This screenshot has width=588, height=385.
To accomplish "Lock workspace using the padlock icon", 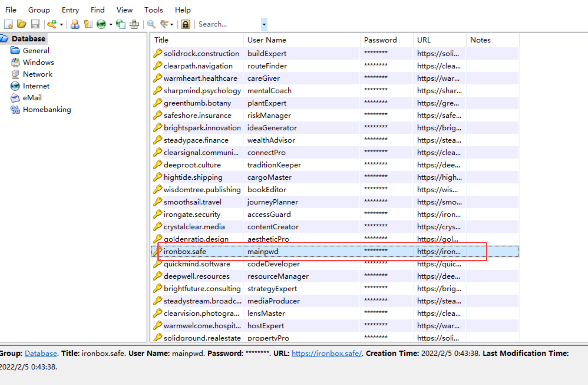I will point(185,24).
